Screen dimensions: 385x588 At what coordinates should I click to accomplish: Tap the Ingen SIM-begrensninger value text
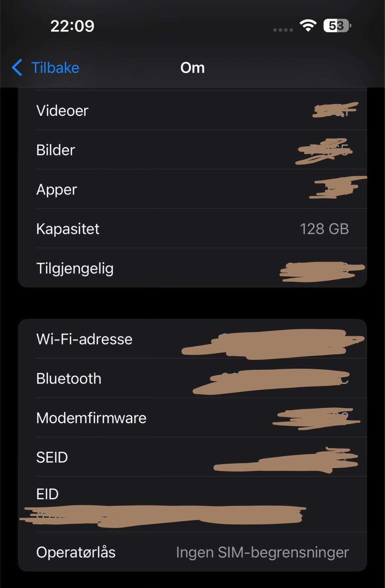[x=262, y=552]
